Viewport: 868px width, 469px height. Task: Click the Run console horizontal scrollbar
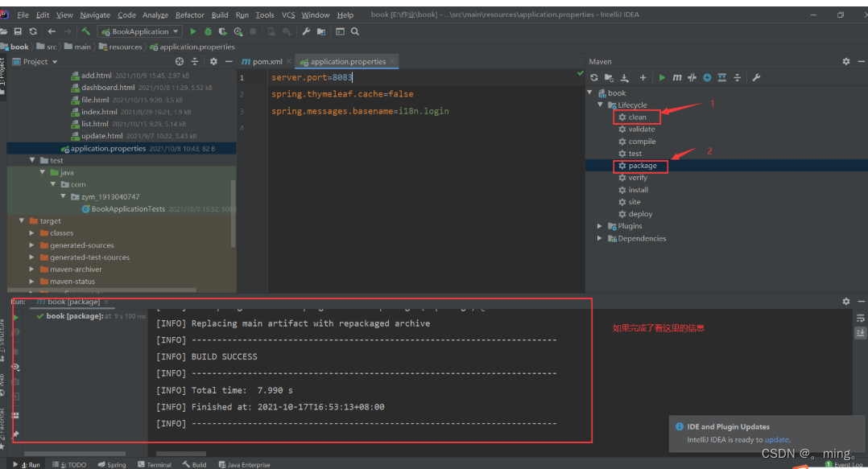pos(180,454)
